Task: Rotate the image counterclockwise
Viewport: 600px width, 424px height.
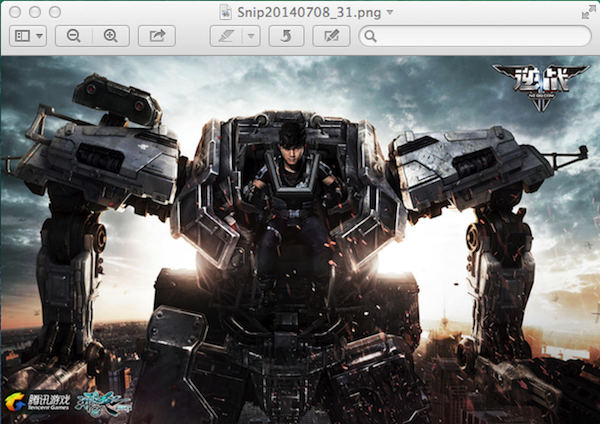Action: pyautogui.click(x=286, y=36)
